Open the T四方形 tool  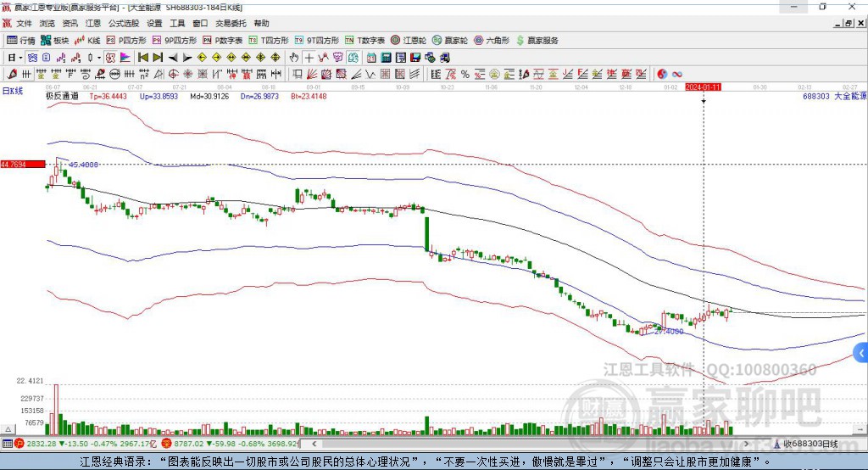(269, 41)
